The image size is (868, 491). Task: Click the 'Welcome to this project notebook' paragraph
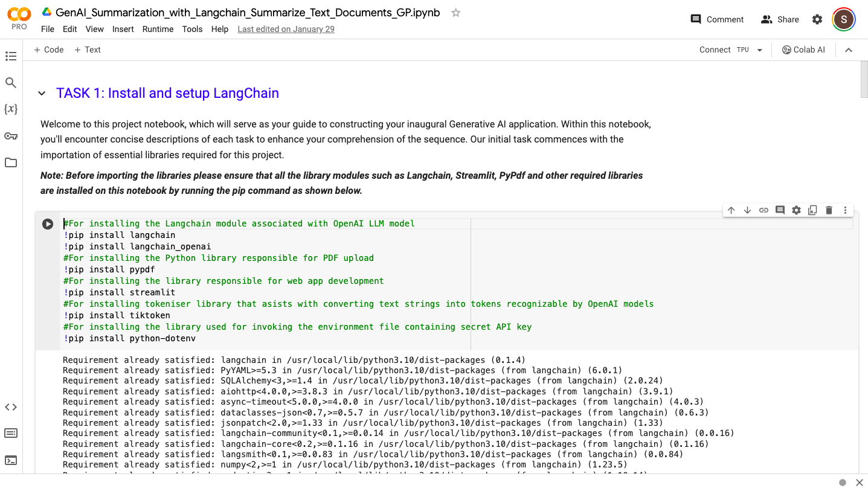[346, 140]
